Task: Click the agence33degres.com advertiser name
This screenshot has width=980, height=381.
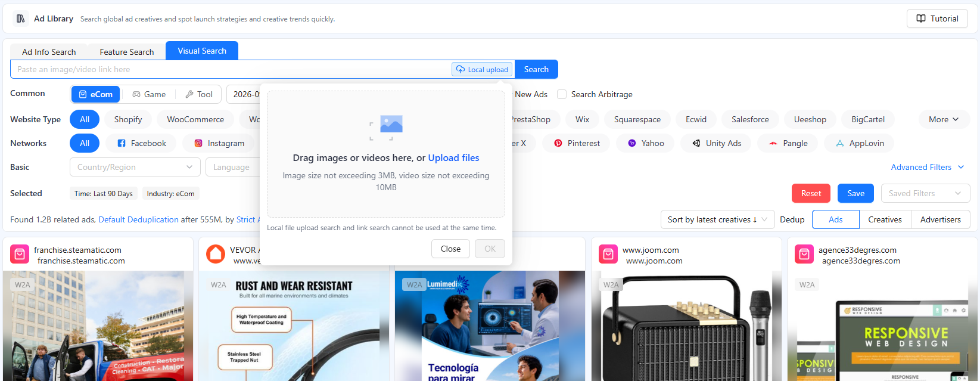Action: (x=857, y=250)
